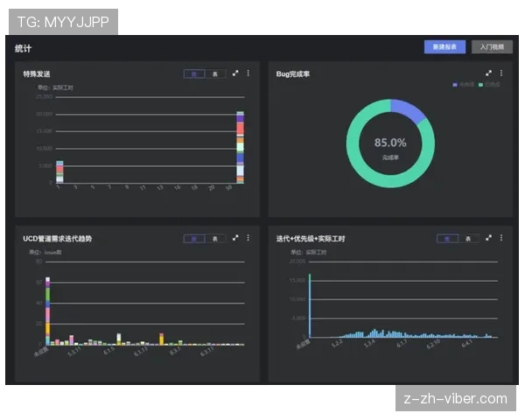Expand the 特殊发送 chart to fullscreen
Image resolution: width=525 pixels, height=420 pixels.
235,73
